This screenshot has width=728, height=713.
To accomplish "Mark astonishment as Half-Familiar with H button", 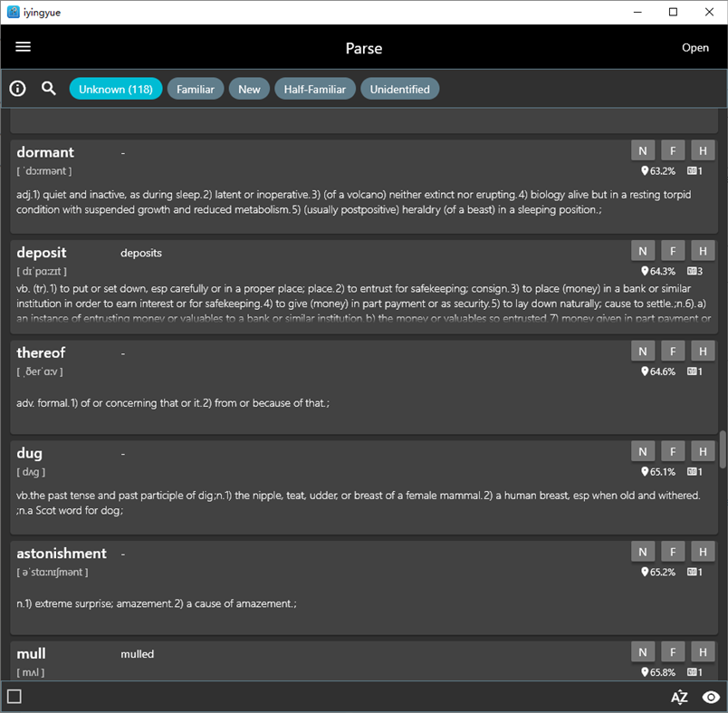I will [703, 551].
